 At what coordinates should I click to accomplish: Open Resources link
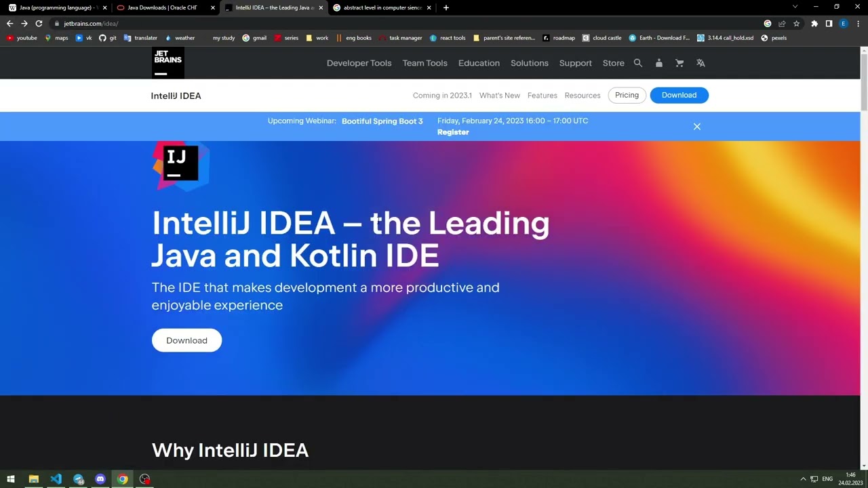(x=582, y=96)
